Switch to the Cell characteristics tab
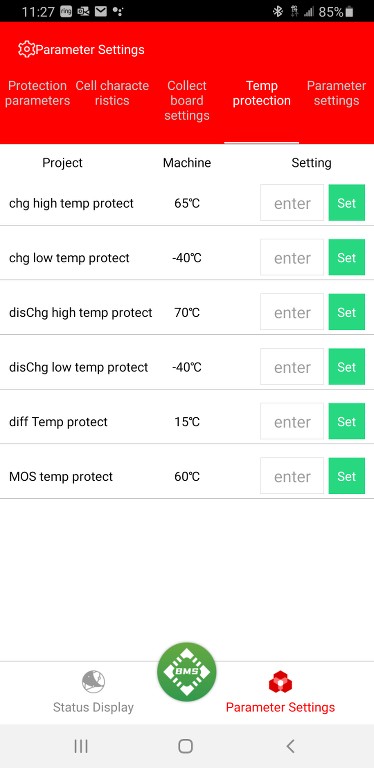 (x=112, y=93)
